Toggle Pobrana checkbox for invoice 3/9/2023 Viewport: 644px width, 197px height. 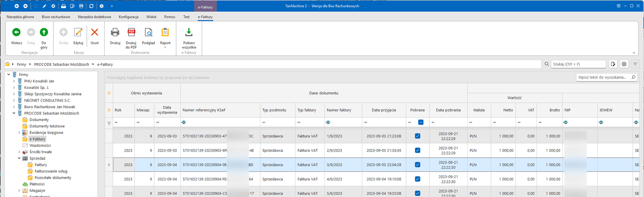click(417, 165)
